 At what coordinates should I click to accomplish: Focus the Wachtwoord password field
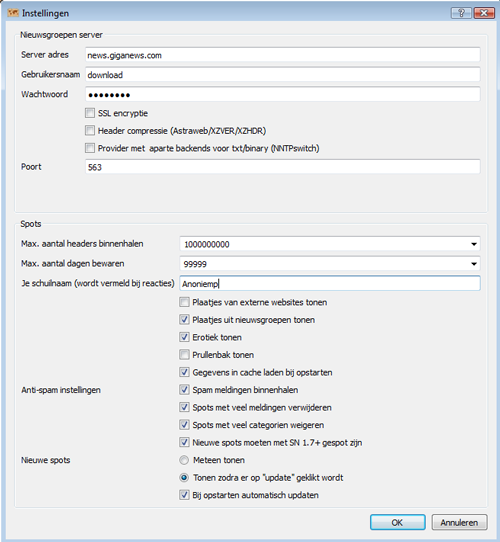tap(283, 94)
